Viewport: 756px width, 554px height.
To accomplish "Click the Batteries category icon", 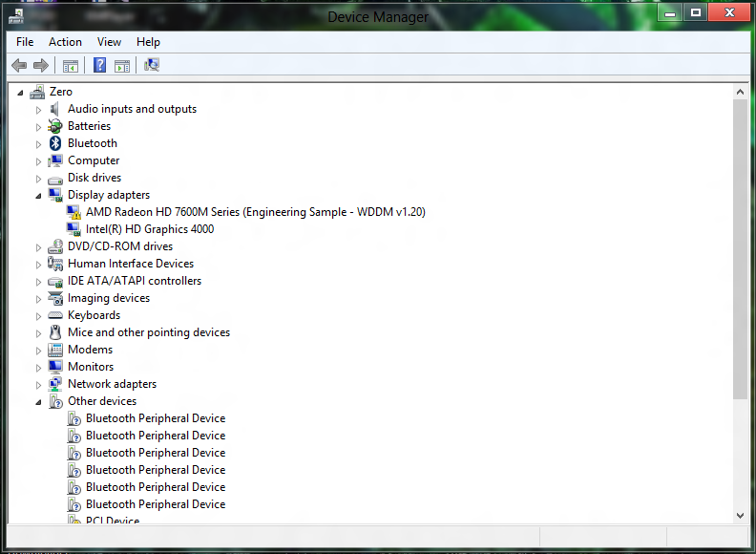I will [x=55, y=126].
